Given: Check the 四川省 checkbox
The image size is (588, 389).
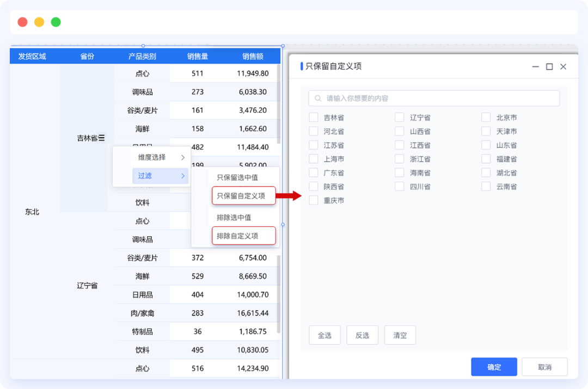Looking at the screenshot, I should pos(400,186).
